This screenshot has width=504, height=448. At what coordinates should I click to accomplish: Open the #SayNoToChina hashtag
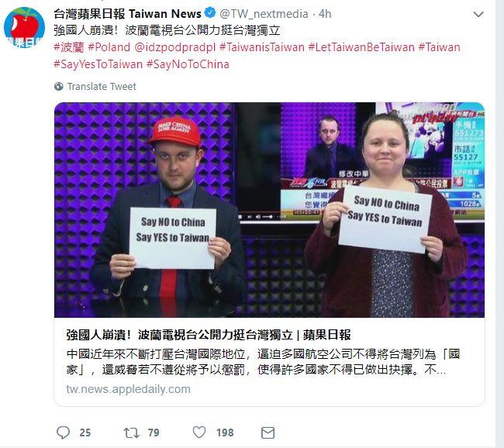pyautogui.click(x=188, y=64)
